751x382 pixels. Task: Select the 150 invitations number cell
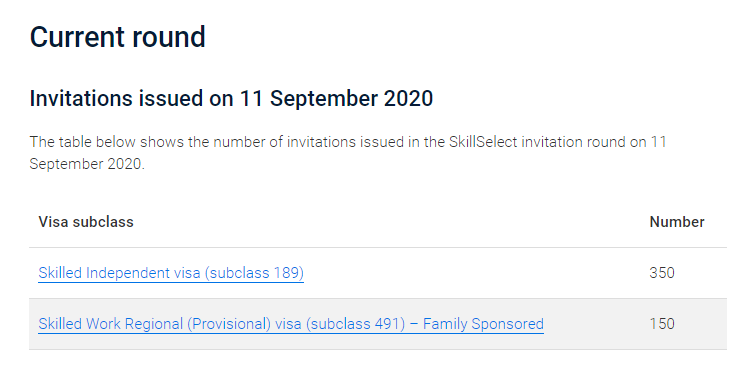pos(662,324)
